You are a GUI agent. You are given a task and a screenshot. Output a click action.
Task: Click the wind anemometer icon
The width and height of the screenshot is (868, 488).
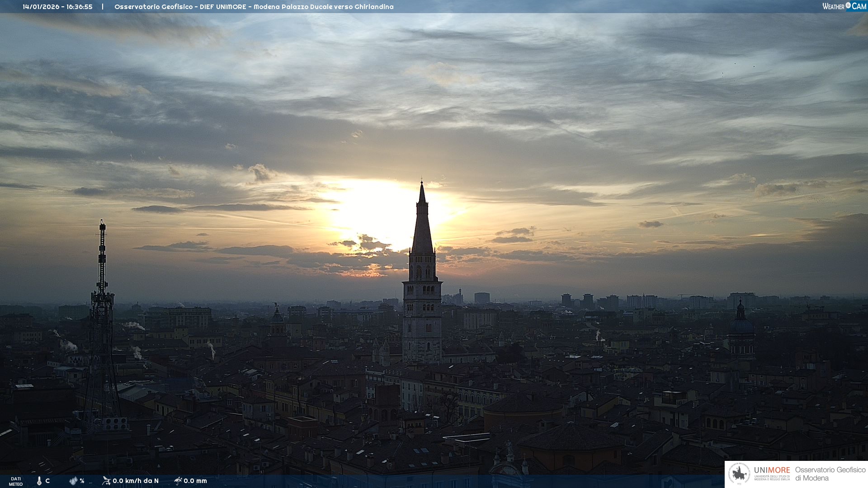coord(106,481)
